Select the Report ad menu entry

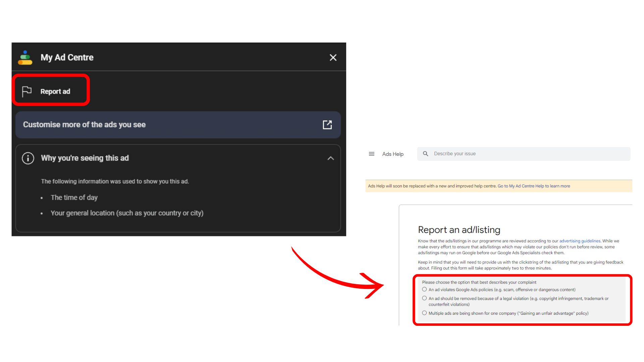point(55,91)
